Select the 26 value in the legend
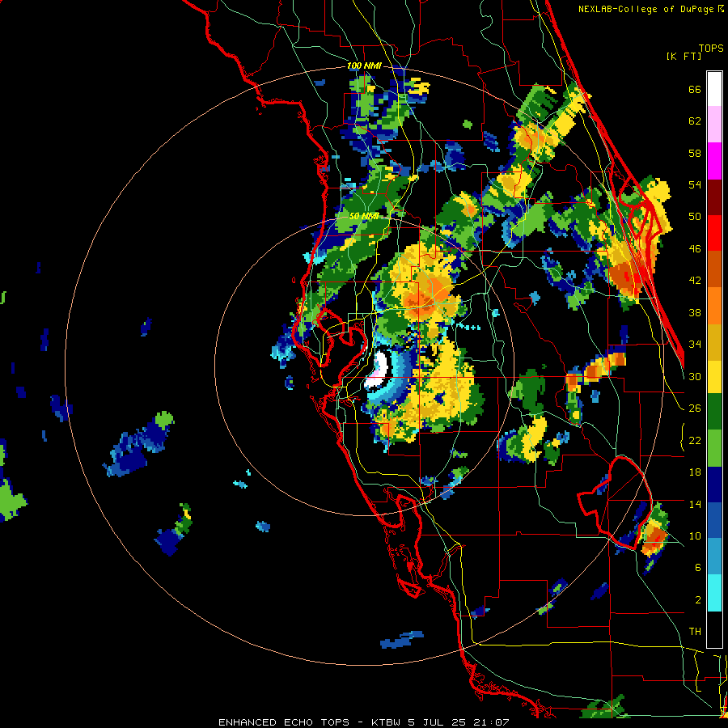The image size is (728, 728). 695,408
